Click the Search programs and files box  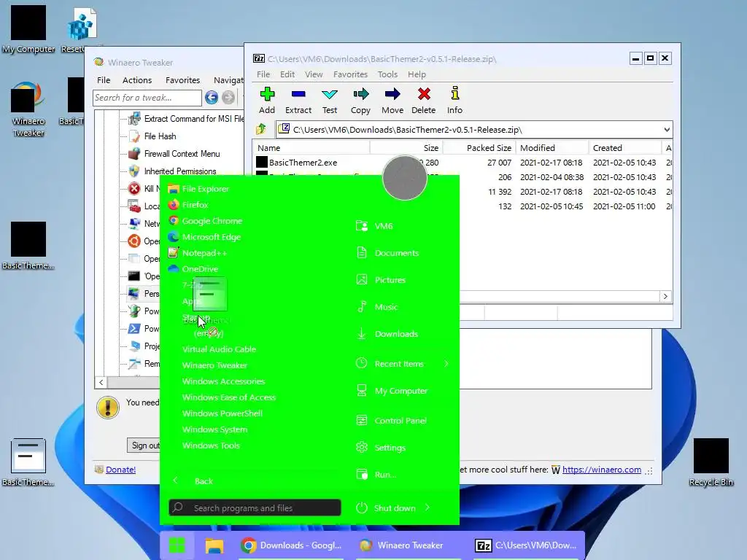255,507
